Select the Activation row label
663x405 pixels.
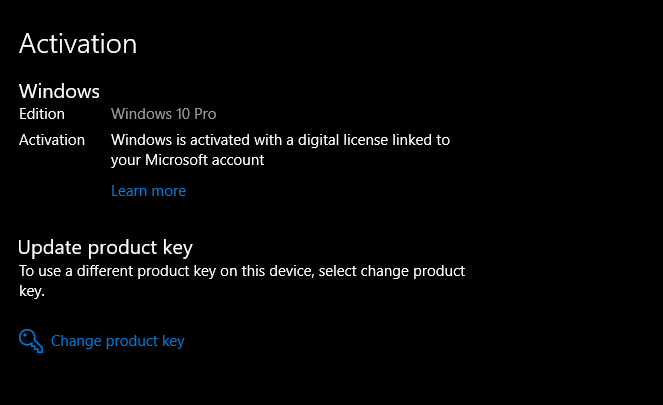52,140
